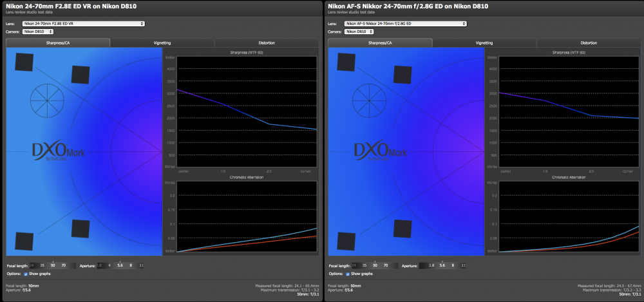Set right aperture slider to 11
The height and width of the screenshot is (302, 644).
(463, 266)
